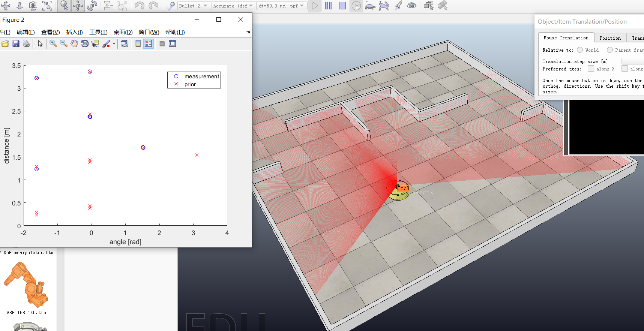Select the camera pan tool in V-REP toolbar
644x331 pixels.
[x=6, y=6]
